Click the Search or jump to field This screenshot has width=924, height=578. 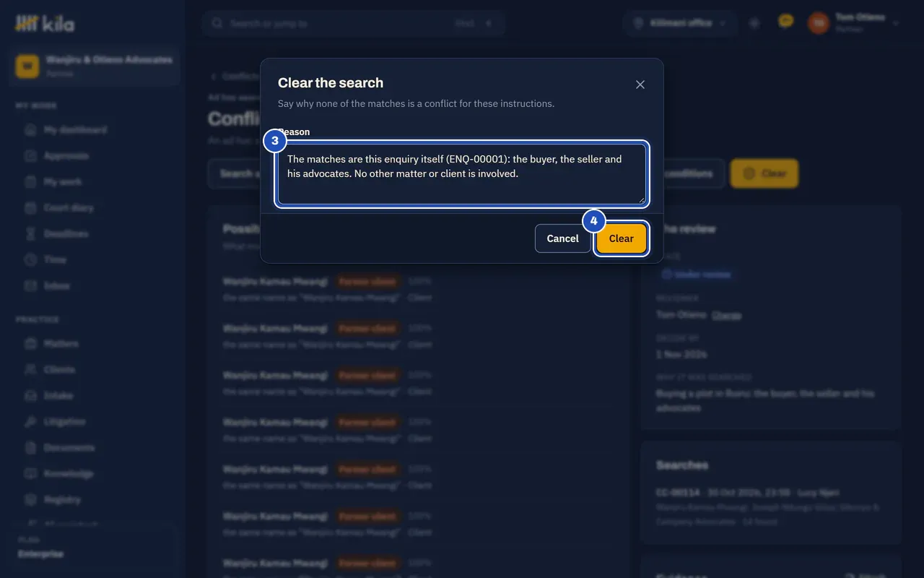tap(353, 23)
